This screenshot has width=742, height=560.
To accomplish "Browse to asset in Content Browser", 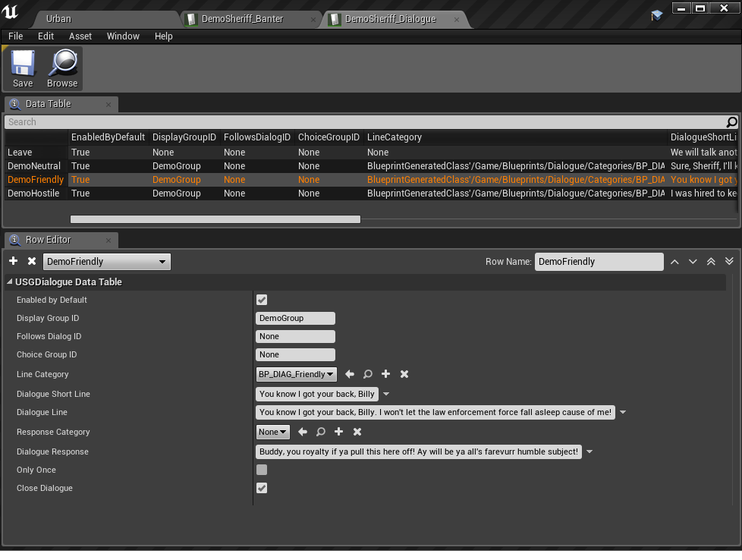I will tap(62, 69).
